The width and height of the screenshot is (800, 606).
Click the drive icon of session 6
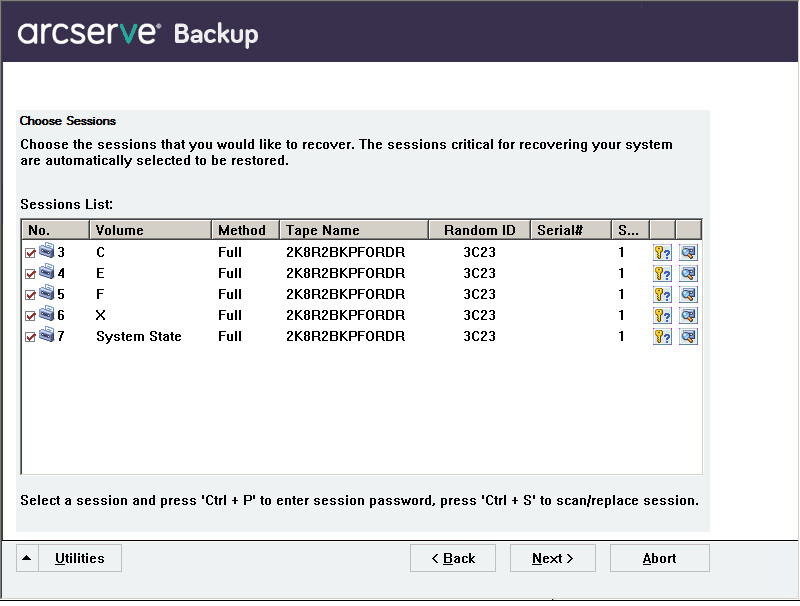[47, 315]
